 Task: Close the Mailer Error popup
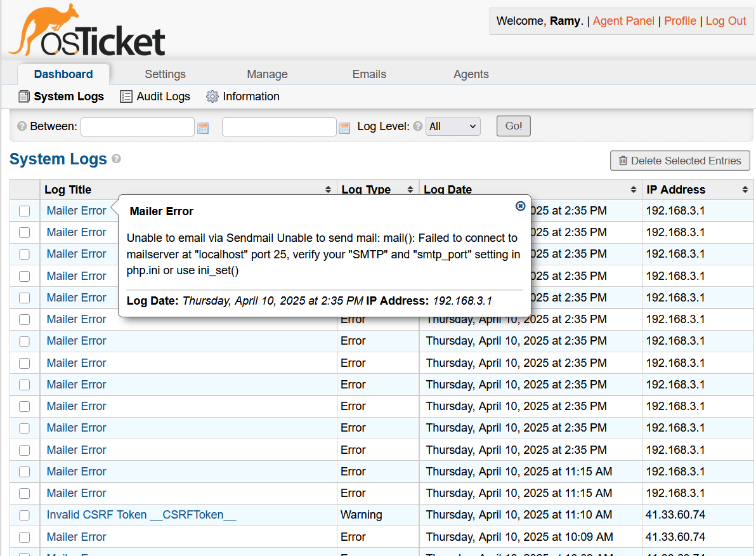520,206
